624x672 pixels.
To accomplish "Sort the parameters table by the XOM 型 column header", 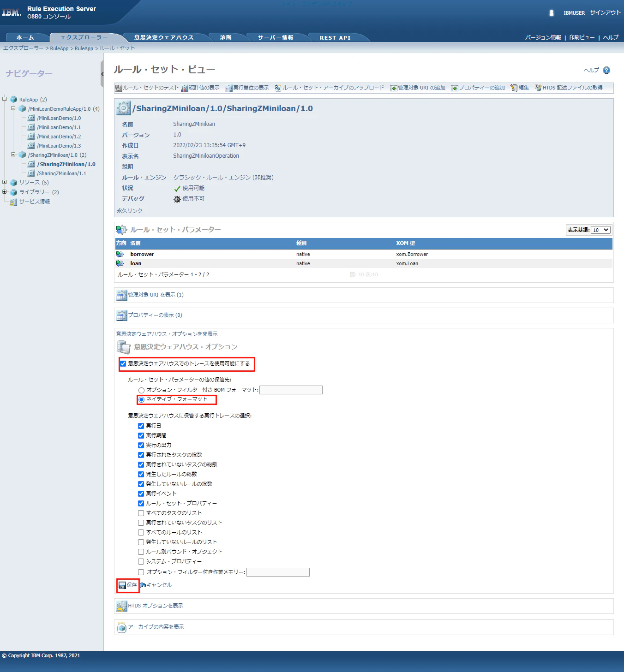I will [x=405, y=243].
